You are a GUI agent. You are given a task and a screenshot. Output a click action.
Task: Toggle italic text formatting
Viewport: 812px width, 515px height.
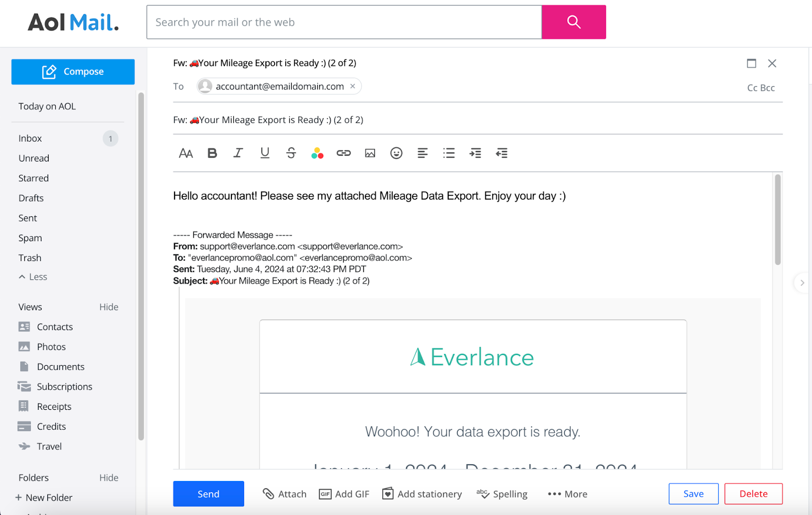(238, 153)
